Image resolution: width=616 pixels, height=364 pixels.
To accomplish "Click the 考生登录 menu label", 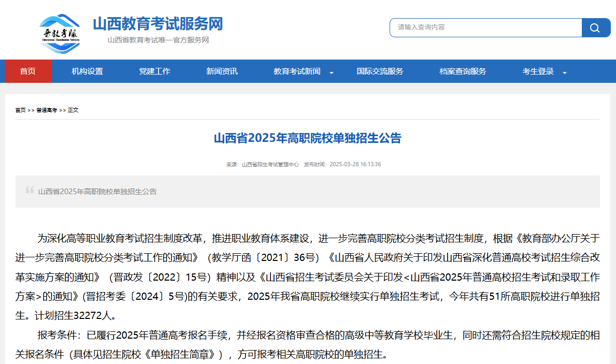I will tap(538, 71).
